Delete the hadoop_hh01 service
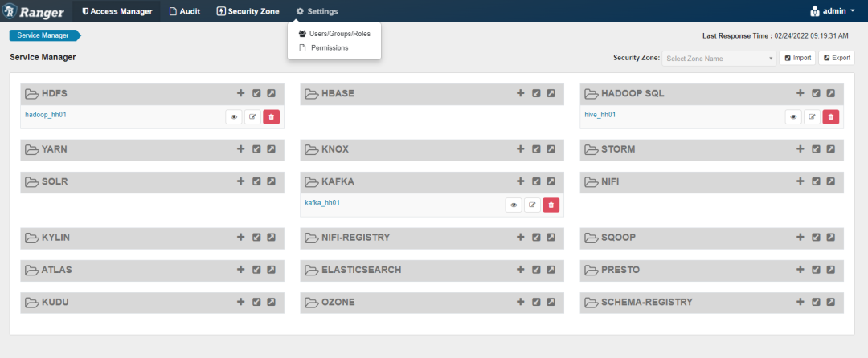868x358 pixels. tap(272, 116)
